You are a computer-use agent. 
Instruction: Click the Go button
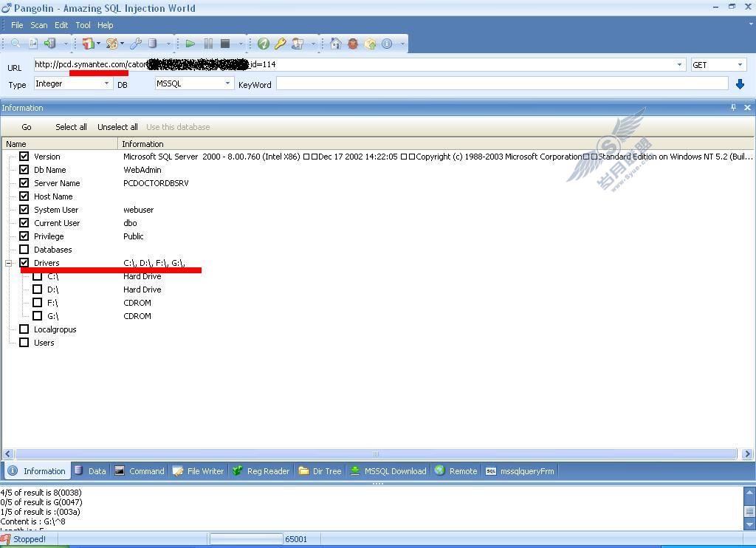pos(27,127)
